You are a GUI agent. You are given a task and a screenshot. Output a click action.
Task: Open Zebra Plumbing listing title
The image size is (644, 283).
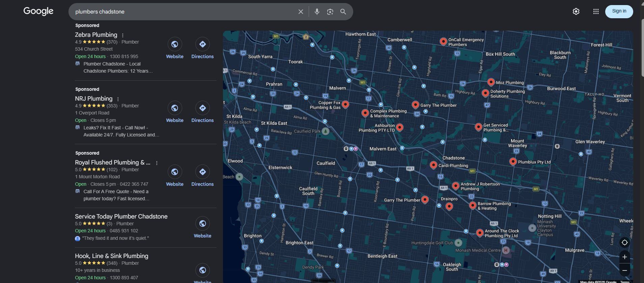click(96, 35)
